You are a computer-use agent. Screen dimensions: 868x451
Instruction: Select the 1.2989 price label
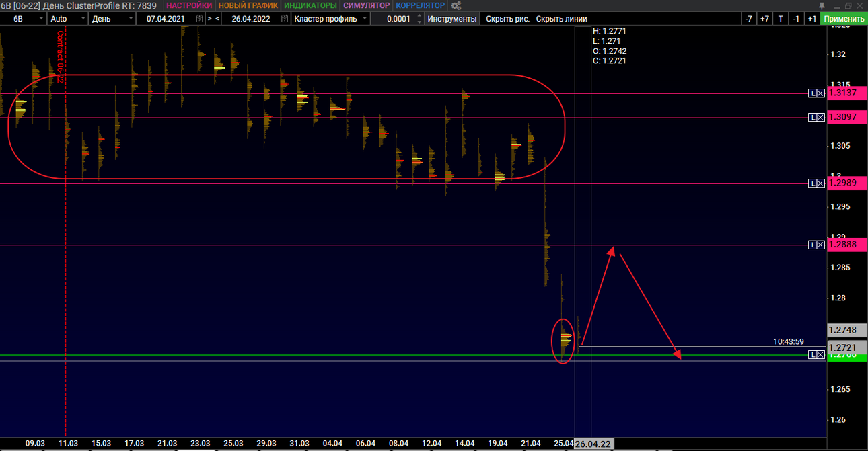[x=847, y=183]
